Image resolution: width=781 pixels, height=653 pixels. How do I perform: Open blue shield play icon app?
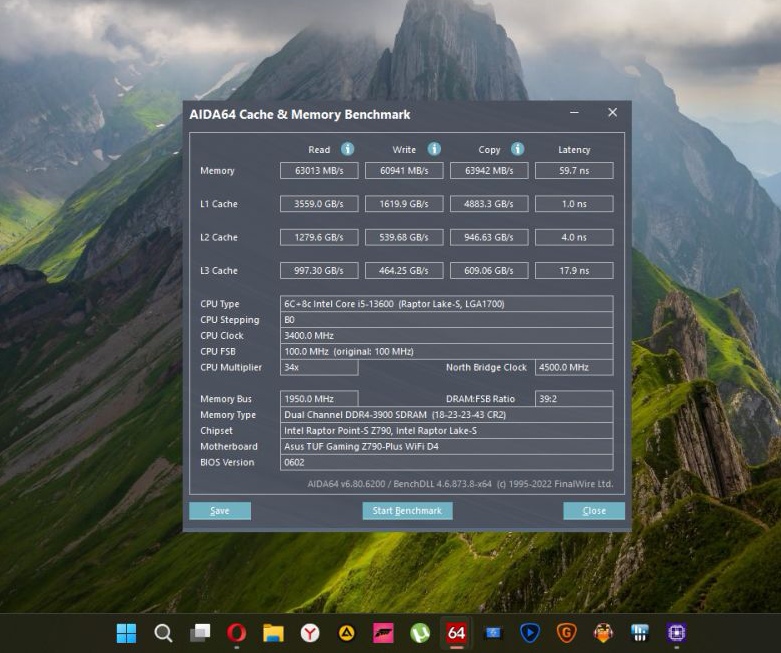click(529, 633)
